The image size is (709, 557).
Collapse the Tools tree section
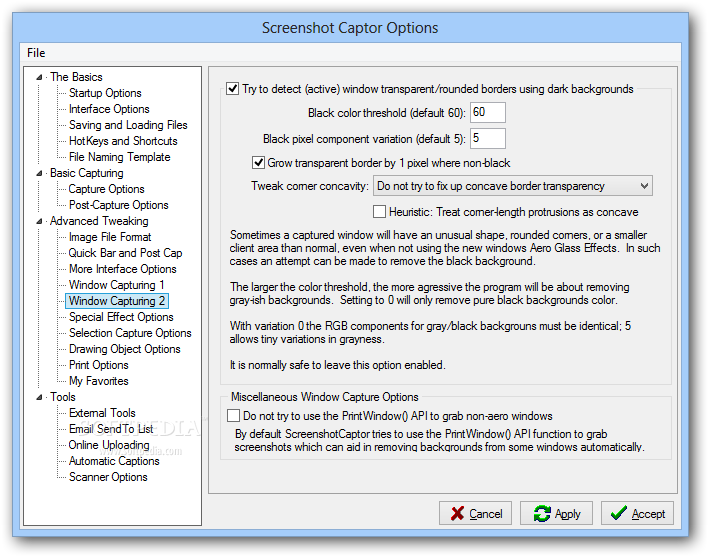tap(39, 397)
